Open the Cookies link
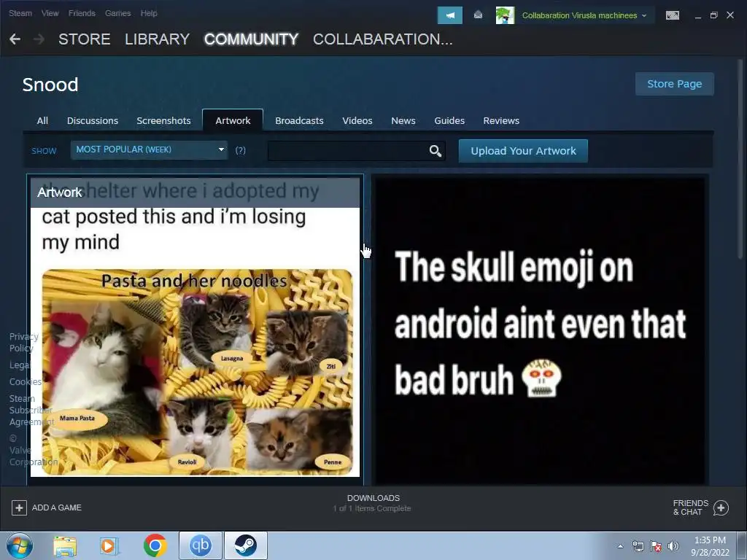Viewport: 747px width, 560px height. pos(26,382)
